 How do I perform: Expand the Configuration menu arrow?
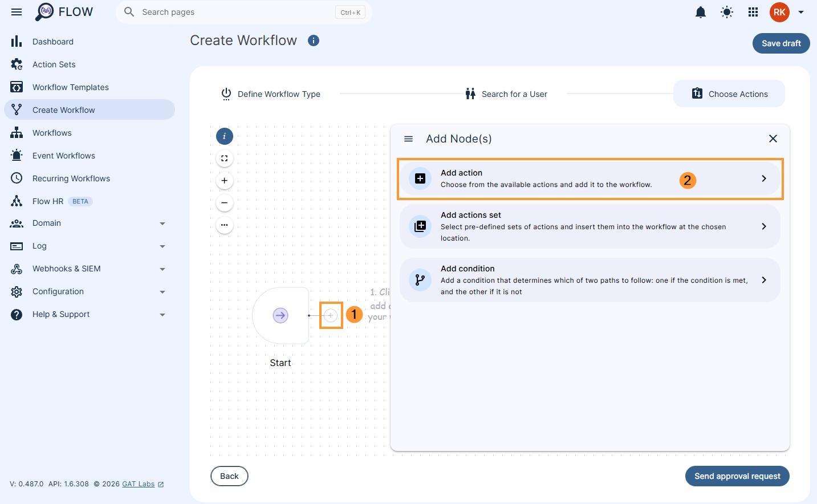pyautogui.click(x=162, y=292)
